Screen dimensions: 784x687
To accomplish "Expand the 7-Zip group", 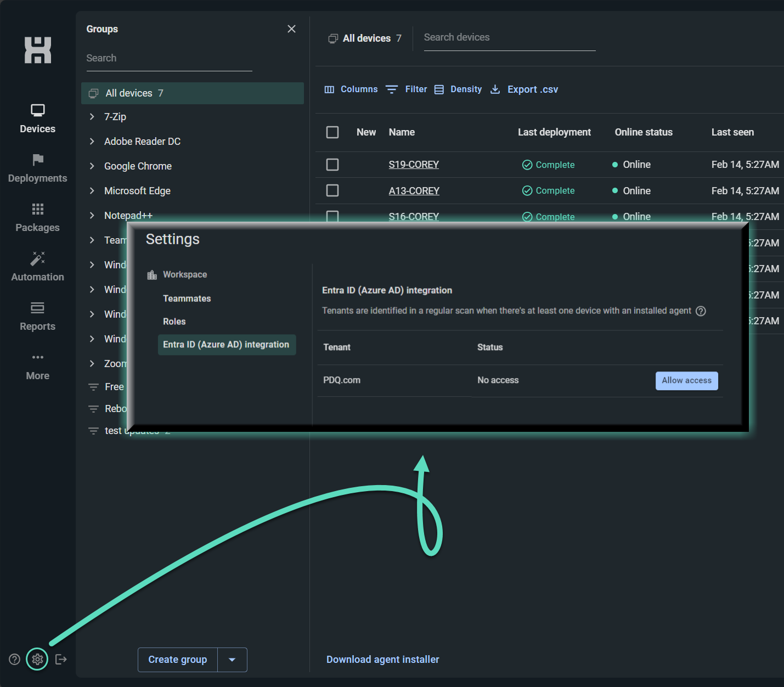I will tap(92, 117).
